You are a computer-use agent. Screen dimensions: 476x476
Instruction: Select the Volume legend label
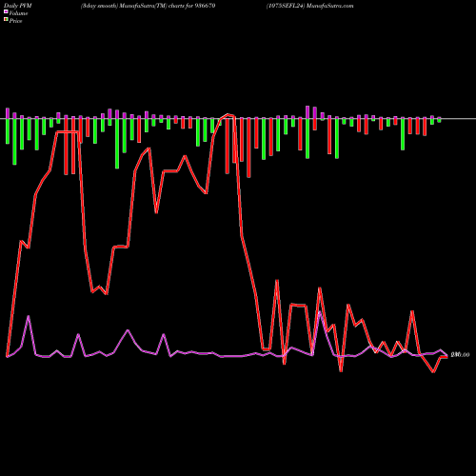pos(18,13)
